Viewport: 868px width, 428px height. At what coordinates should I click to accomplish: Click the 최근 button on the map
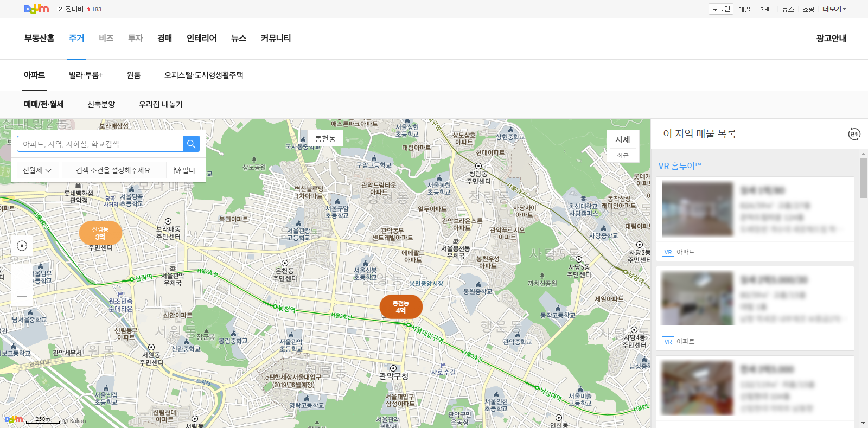click(x=623, y=156)
